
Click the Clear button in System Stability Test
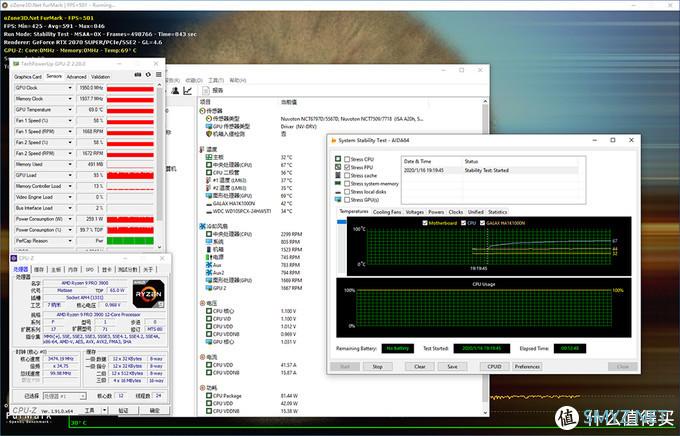click(x=420, y=367)
